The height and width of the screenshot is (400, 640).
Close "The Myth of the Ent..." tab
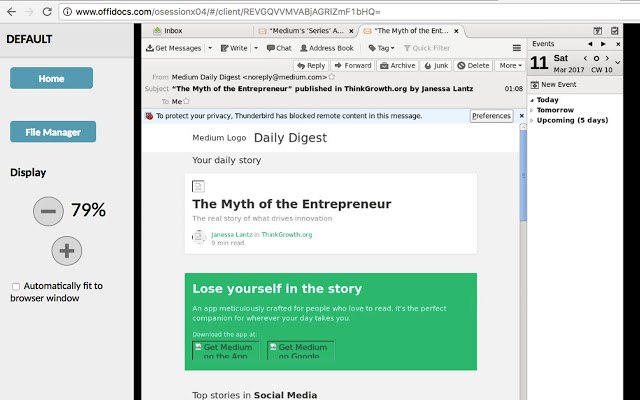tap(456, 31)
